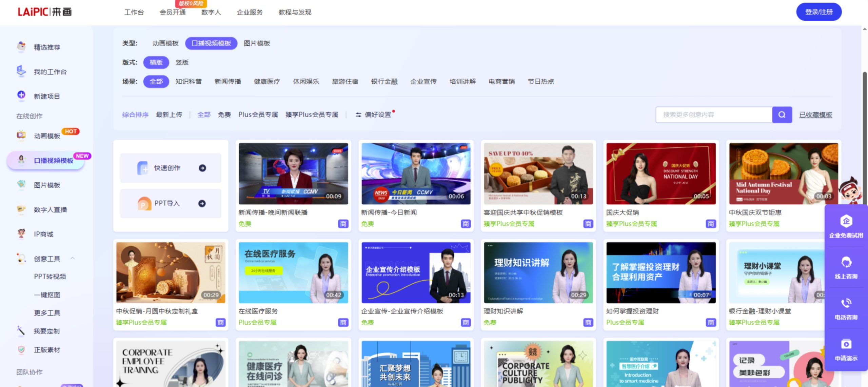The height and width of the screenshot is (387, 868).
Task: Open 中秋国庆双节钜惠 thumbnail
Action: (784, 174)
